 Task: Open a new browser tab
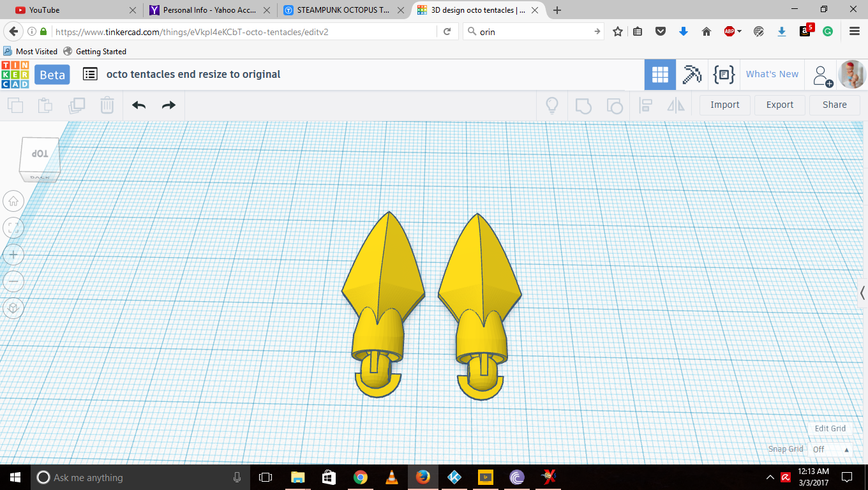pyautogui.click(x=557, y=10)
